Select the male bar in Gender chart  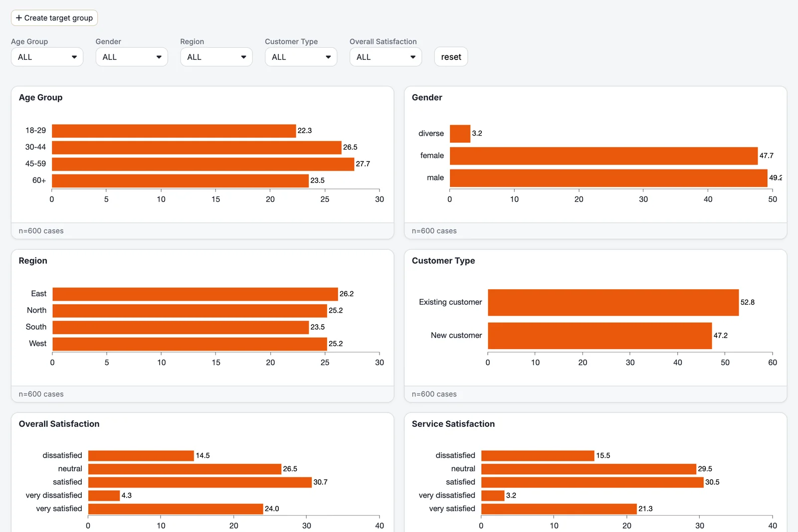point(608,178)
